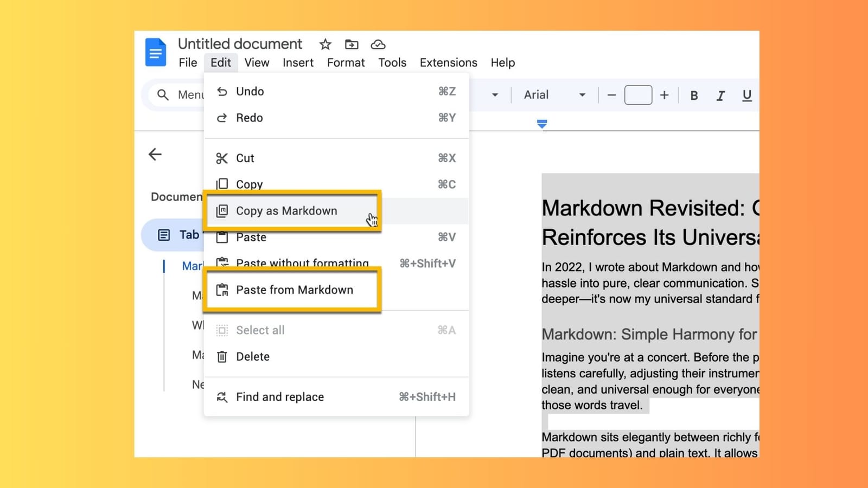Decrease the font size

611,95
